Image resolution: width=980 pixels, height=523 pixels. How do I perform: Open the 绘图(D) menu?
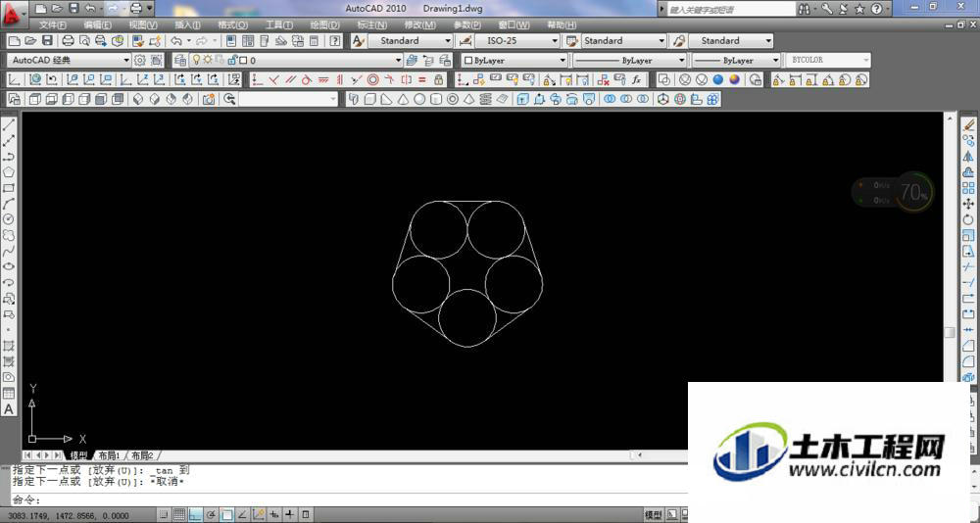coord(325,25)
